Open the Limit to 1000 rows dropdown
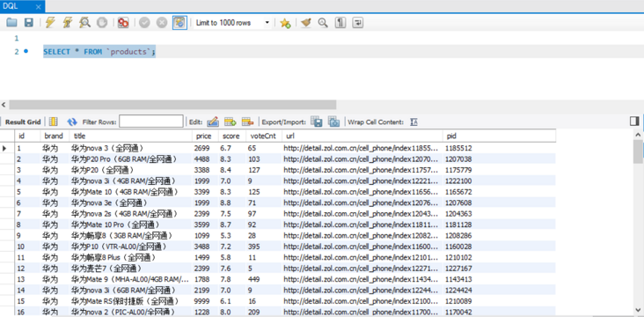644x317 pixels. (232, 23)
